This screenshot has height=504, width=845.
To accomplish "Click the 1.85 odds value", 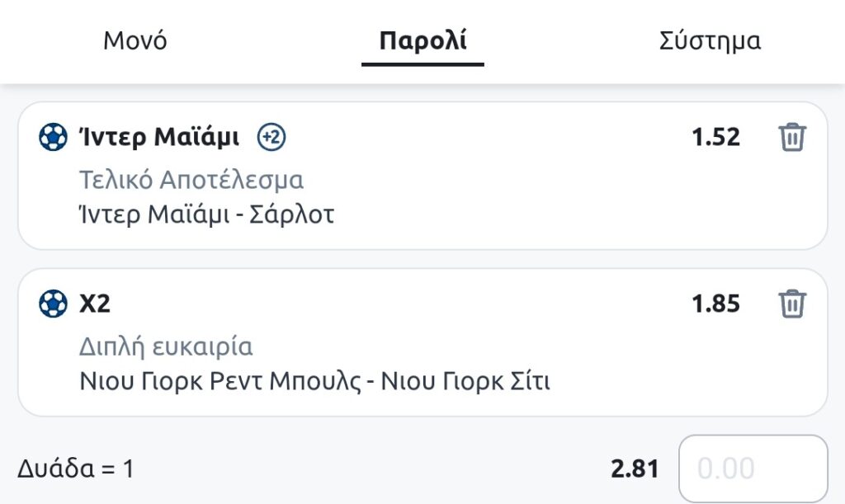I will 715,304.
